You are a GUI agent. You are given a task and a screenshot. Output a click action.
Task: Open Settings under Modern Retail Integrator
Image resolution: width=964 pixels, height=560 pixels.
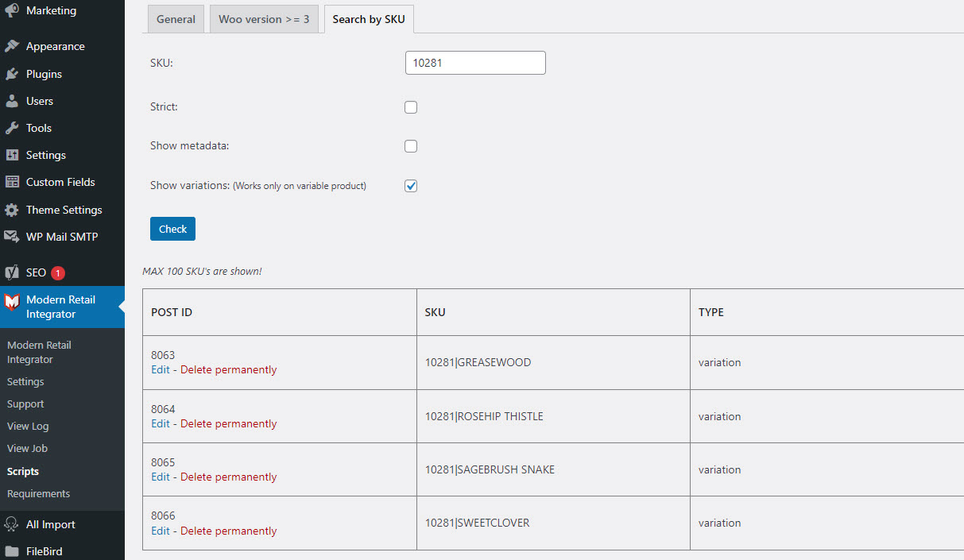(x=25, y=382)
